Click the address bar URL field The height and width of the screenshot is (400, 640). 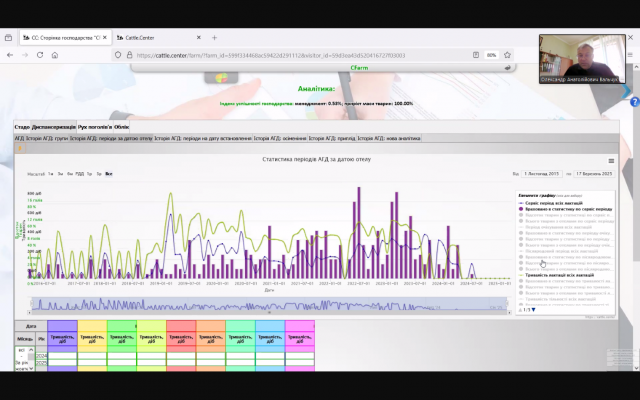(271, 55)
